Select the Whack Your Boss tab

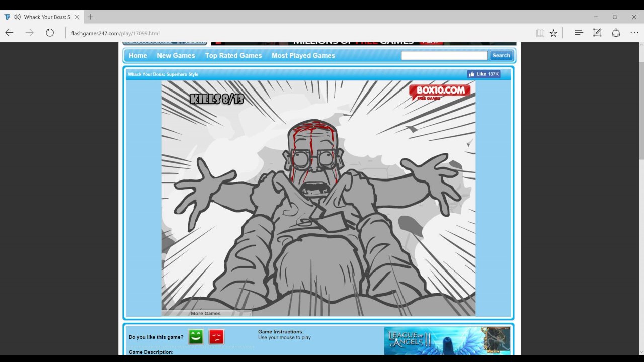pos(43,17)
